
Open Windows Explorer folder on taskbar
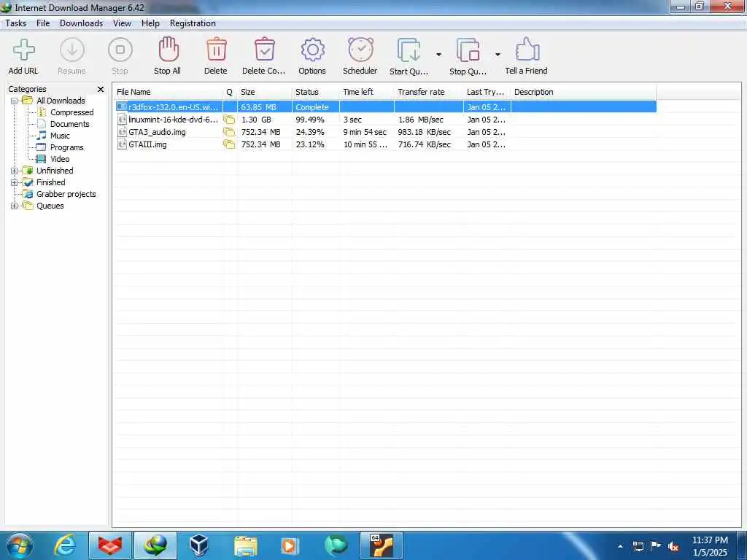click(x=245, y=545)
